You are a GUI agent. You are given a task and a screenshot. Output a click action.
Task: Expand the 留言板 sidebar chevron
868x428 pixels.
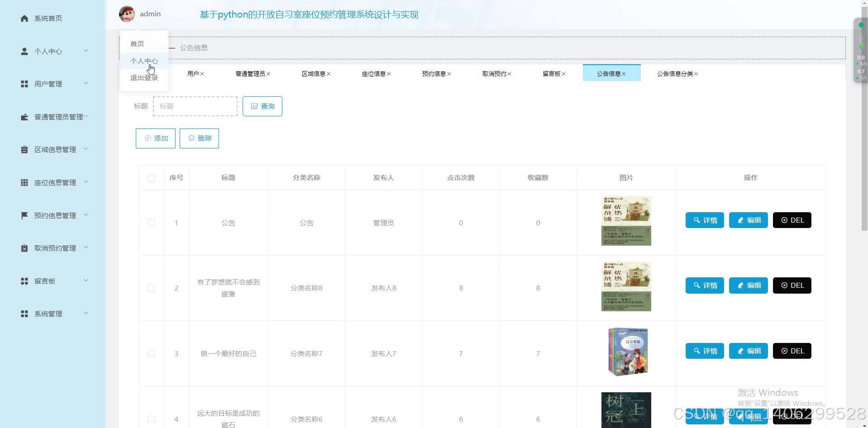(x=86, y=280)
